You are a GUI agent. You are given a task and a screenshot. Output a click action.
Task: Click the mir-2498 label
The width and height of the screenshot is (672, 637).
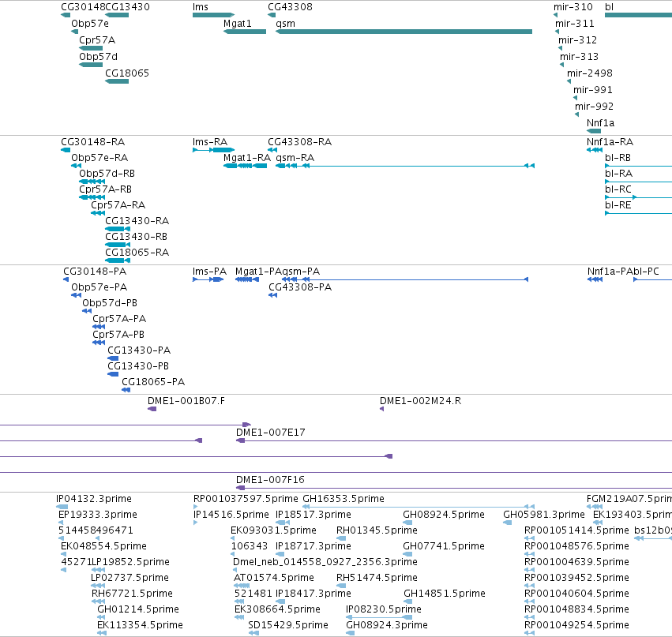pyautogui.click(x=590, y=73)
